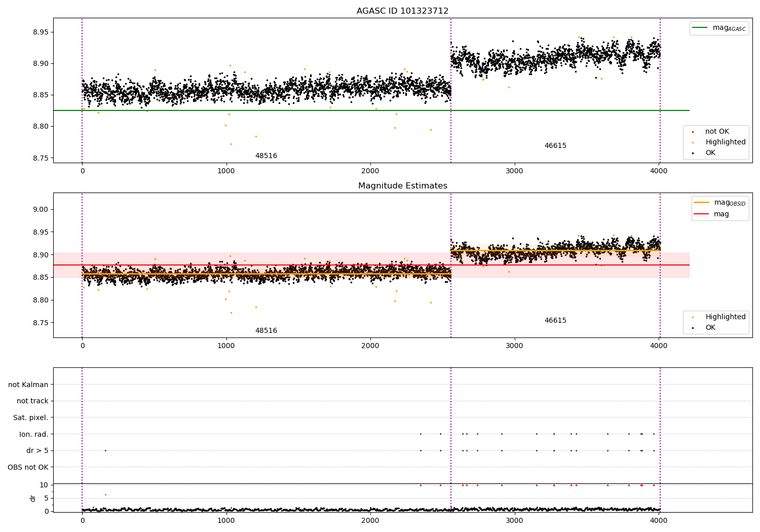760x532 pixels.
Task: Click observation label 46615 in Magnitude Estimates plot
Action: (555, 321)
